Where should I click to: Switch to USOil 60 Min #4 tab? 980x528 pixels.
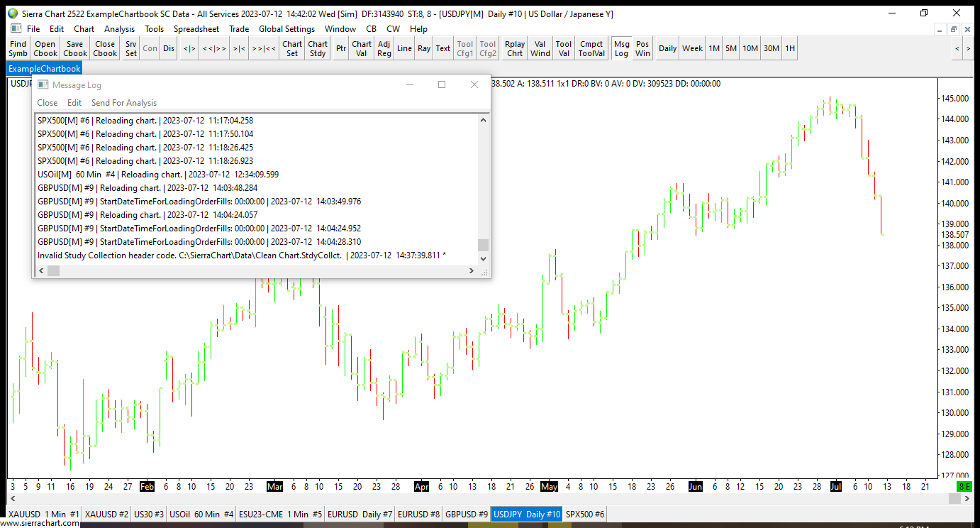pyautogui.click(x=201, y=514)
